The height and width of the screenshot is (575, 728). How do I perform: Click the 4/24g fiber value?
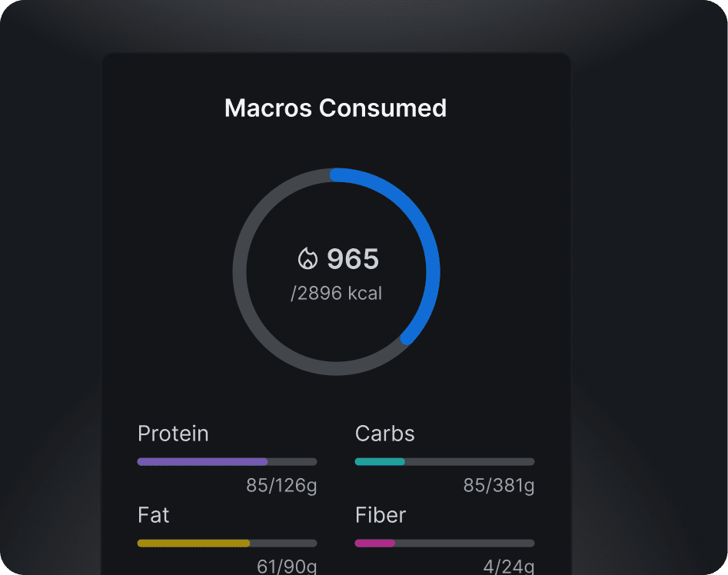pyautogui.click(x=508, y=567)
